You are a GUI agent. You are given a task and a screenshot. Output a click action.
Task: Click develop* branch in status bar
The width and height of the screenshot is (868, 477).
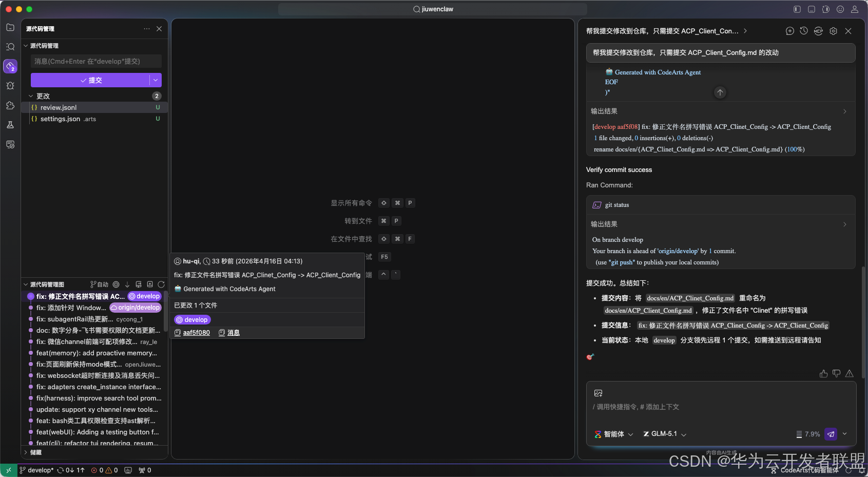(x=36, y=470)
